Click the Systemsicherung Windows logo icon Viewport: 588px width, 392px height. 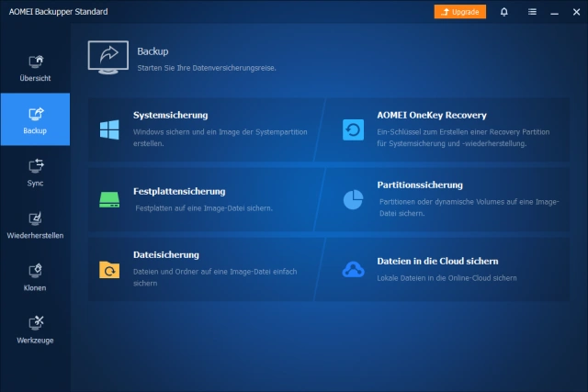tap(109, 129)
